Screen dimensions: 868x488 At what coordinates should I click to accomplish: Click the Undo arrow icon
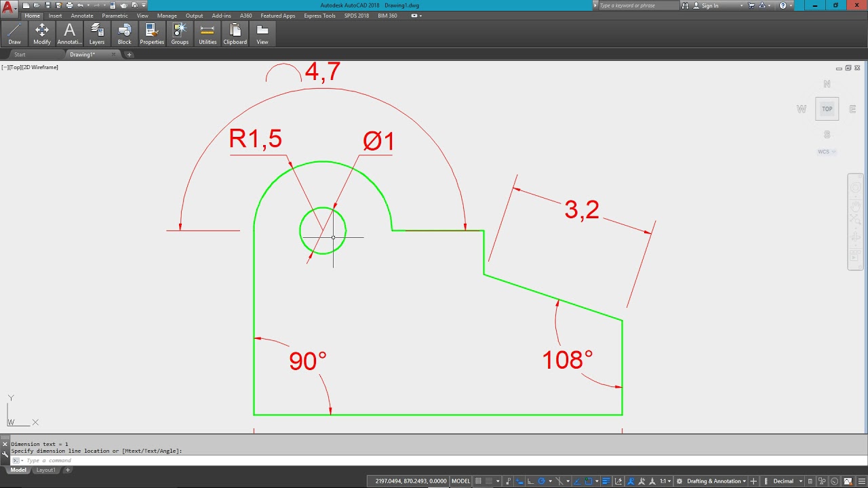[80, 5]
